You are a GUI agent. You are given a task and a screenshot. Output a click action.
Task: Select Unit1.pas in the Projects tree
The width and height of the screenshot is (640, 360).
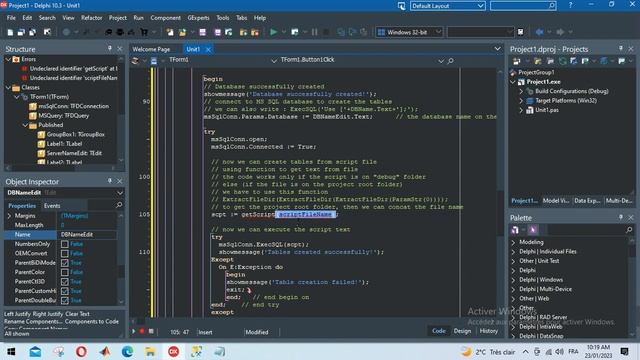[547, 110]
